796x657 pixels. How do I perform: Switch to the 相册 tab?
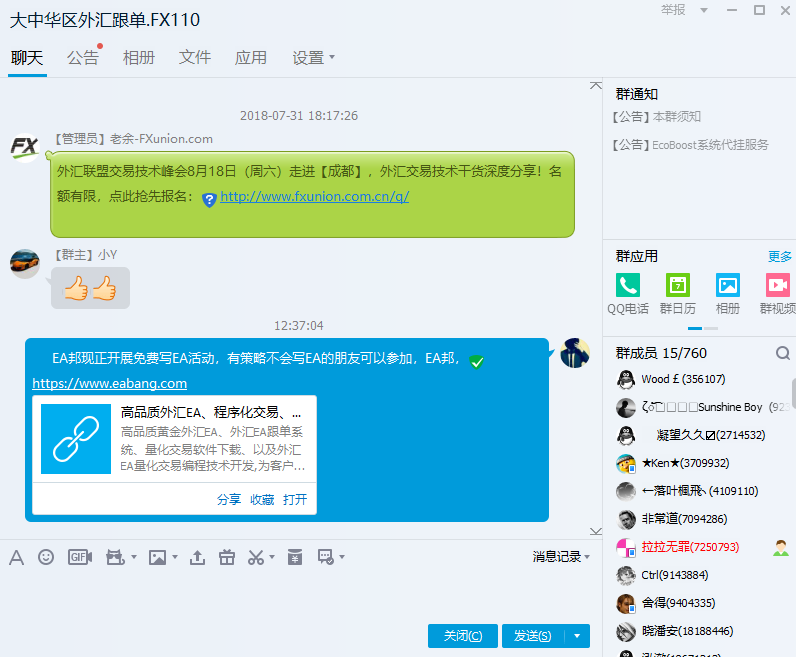click(x=139, y=57)
